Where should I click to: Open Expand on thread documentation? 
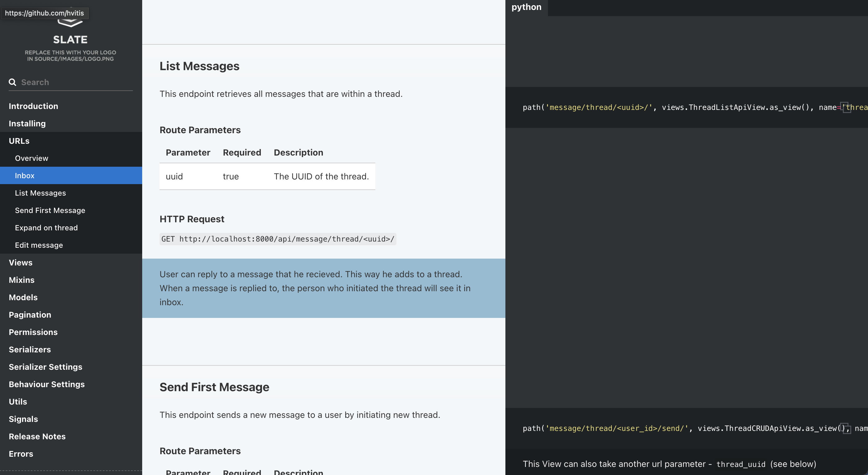click(x=46, y=227)
